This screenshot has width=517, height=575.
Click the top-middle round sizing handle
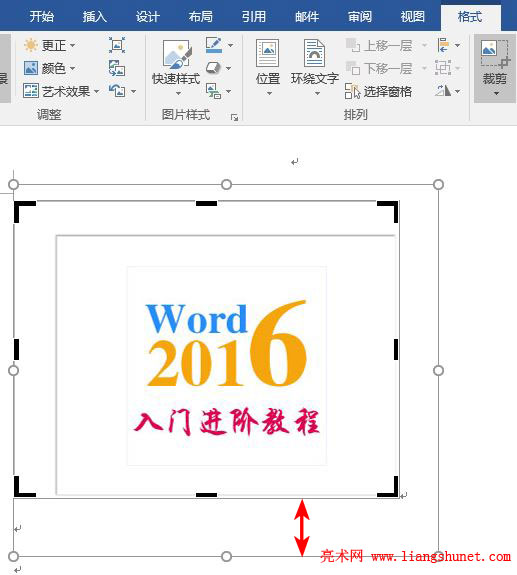click(227, 184)
